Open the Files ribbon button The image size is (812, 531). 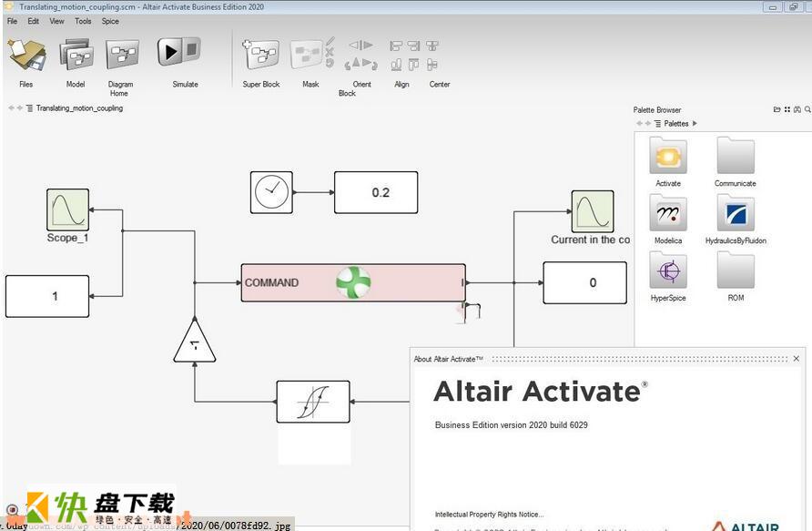[x=25, y=56]
